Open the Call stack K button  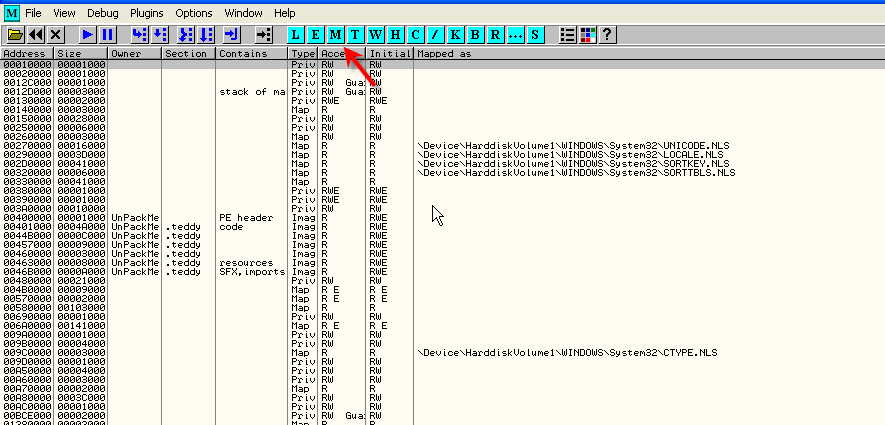click(455, 34)
